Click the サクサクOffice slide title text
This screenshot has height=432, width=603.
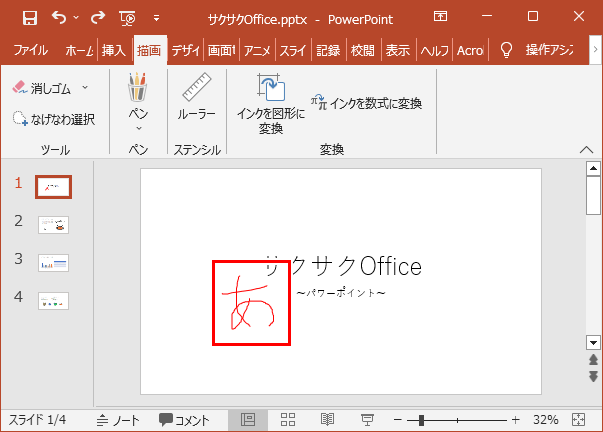(x=343, y=266)
